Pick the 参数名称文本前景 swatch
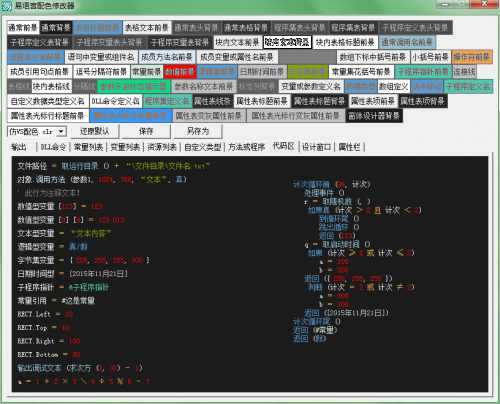 [204, 86]
